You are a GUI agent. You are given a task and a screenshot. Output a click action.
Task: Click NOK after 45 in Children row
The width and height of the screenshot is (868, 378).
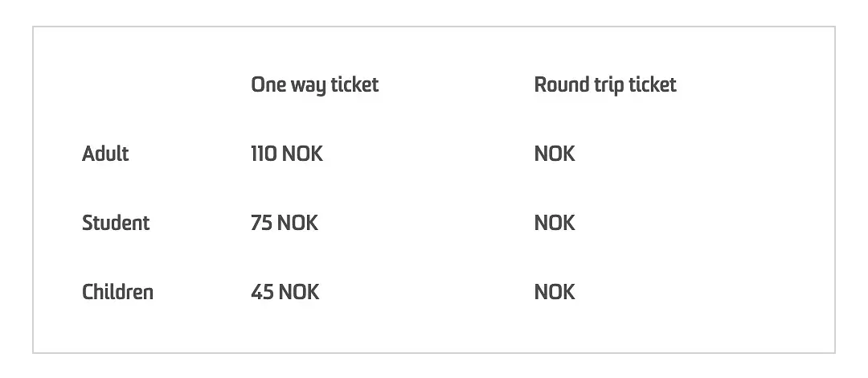coord(299,292)
